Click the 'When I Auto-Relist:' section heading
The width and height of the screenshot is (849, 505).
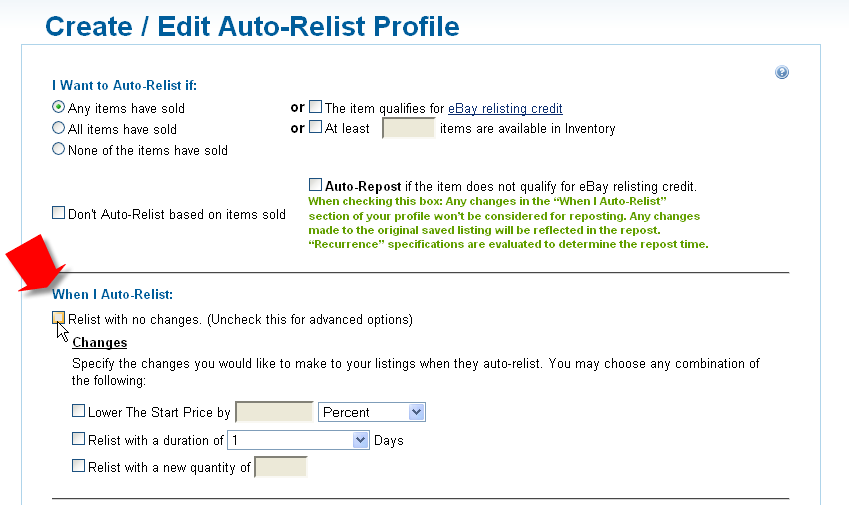[113, 294]
